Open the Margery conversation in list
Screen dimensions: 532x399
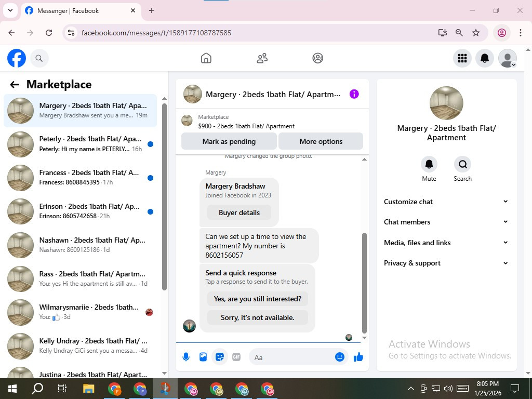(81, 111)
